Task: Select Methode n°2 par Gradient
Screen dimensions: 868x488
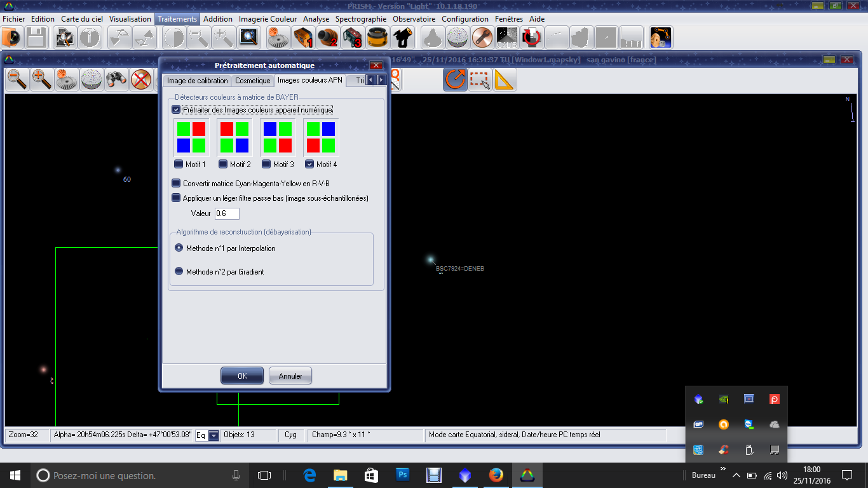Action: point(179,271)
